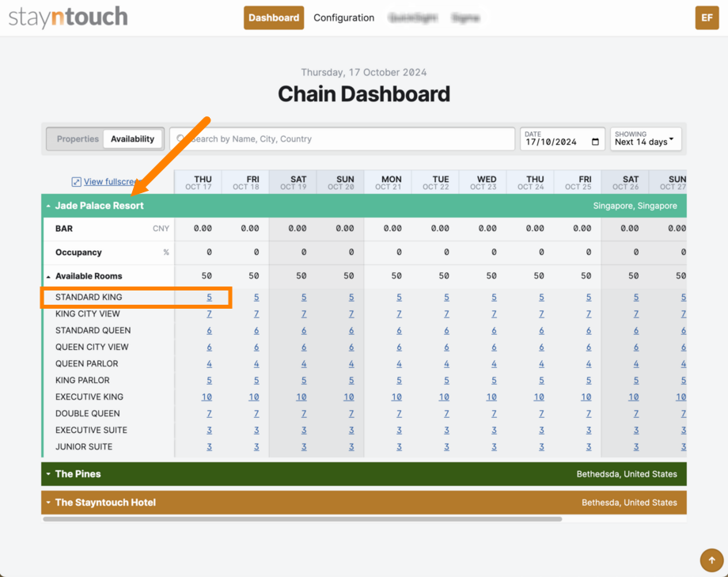Viewport: 728px width, 577px height.
Task: Collapse the Available Rooms row
Action: tap(48, 276)
